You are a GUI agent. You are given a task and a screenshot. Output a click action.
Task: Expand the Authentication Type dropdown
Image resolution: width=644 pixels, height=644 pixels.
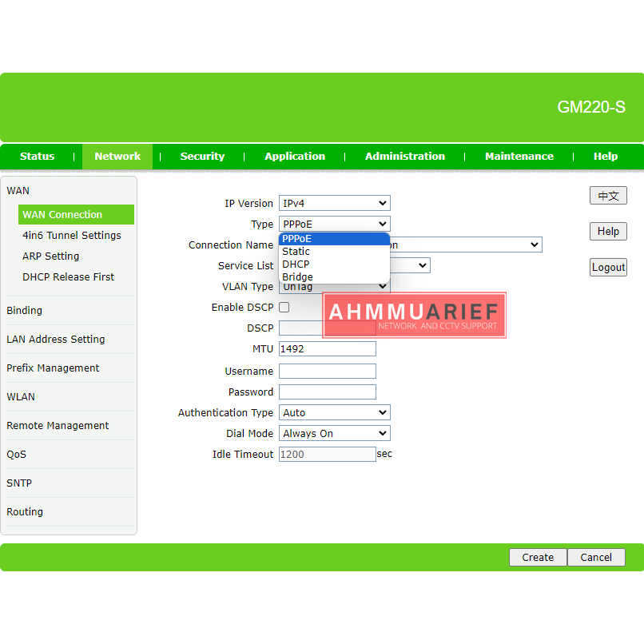click(x=334, y=413)
